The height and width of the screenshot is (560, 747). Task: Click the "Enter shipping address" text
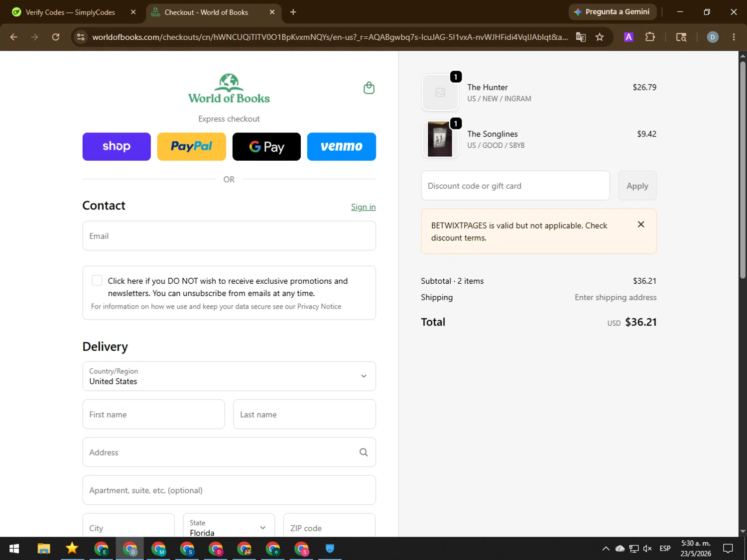click(x=616, y=297)
